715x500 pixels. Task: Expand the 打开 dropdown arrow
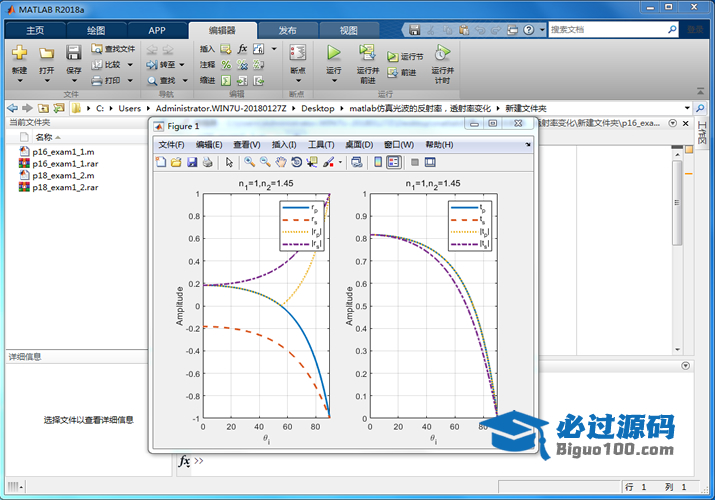[47, 81]
